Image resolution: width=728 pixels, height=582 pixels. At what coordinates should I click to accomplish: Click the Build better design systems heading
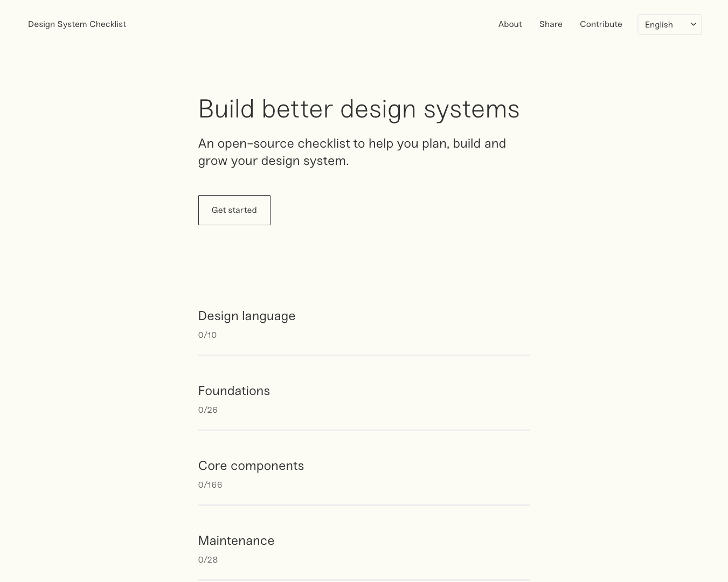coord(359,108)
